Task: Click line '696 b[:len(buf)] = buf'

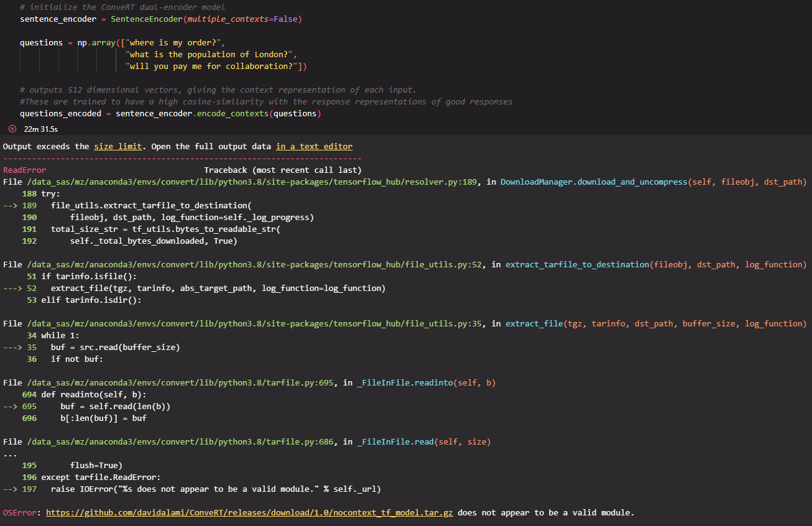Action: 84,418
